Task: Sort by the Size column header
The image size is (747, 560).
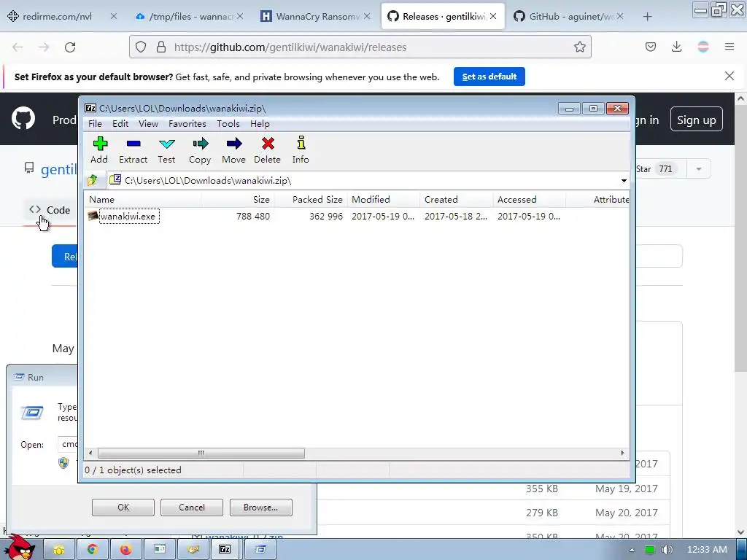Action: [238, 200]
